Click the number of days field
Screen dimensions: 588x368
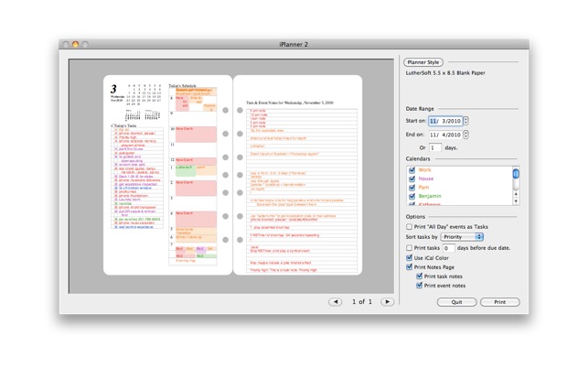coord(435,147)
